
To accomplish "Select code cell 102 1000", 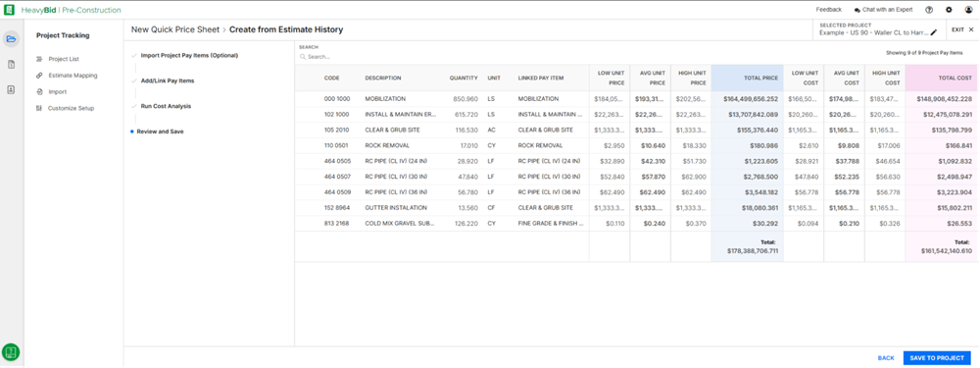I will tap(337, 115).
